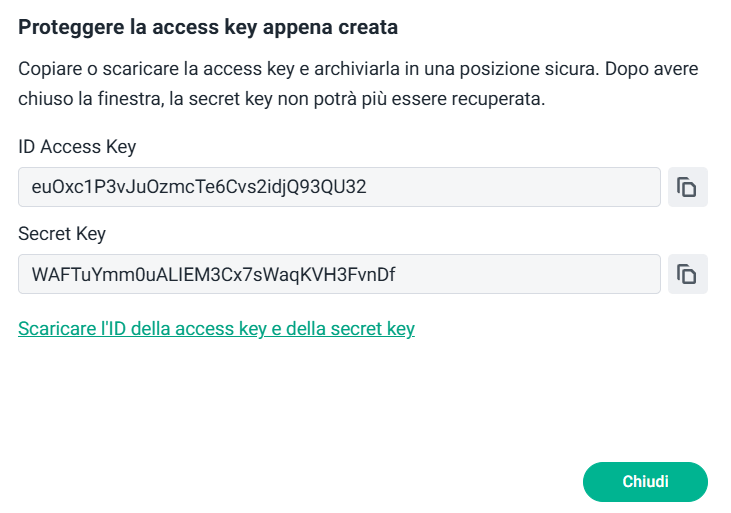
Task: Open the "Scaricare l'ID della access key" link
Action: (x=216, y=328)
